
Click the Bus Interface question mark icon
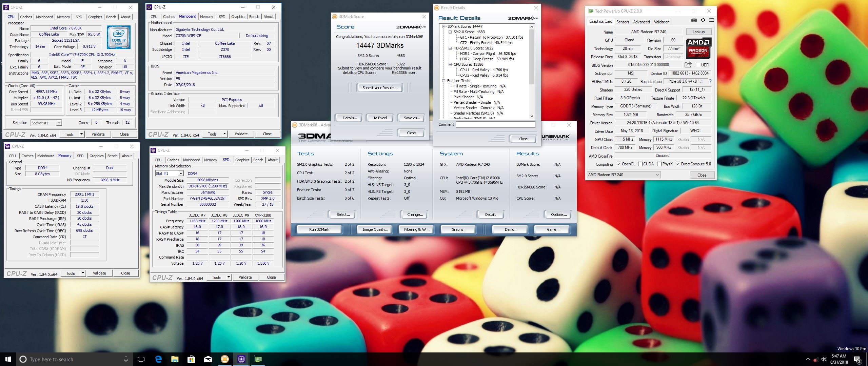click(710, 81)
